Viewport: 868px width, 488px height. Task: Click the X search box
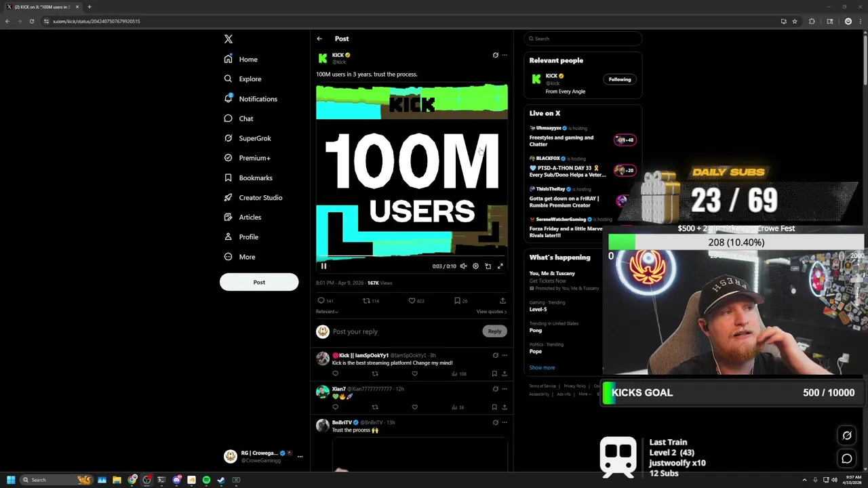583,39
